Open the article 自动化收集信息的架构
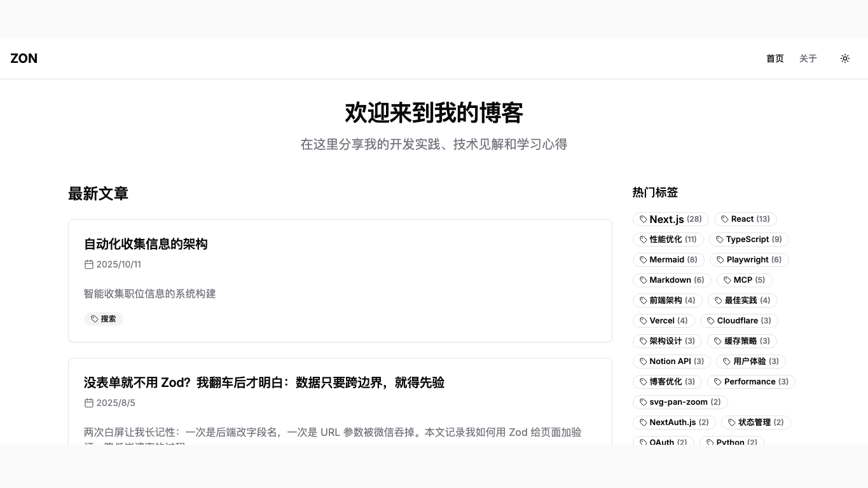868x488 pixels. point(146,244)
